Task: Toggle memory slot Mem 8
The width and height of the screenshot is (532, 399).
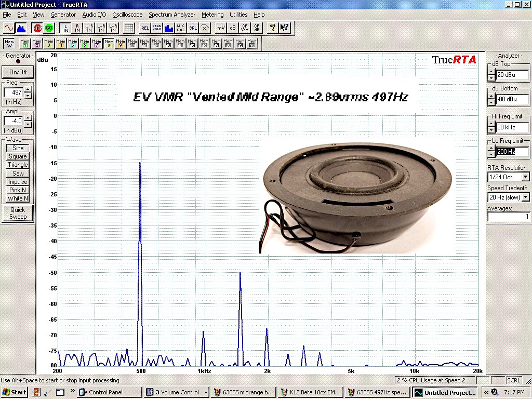Action: tap(109, 44)
